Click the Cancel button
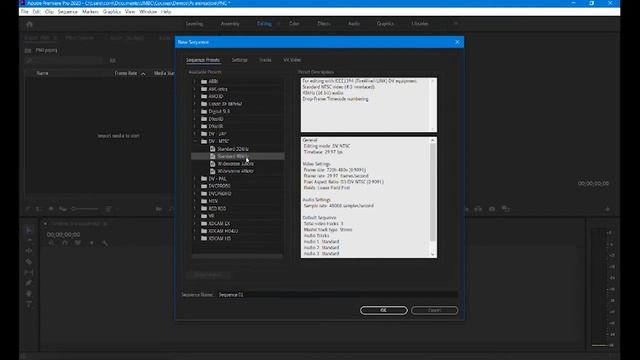 tap(435, 310)
